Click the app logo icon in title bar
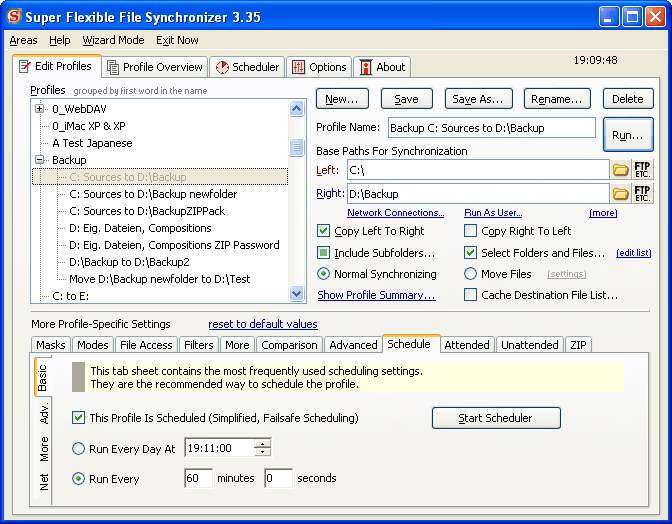Screen dimensions: 672x524 14,16
